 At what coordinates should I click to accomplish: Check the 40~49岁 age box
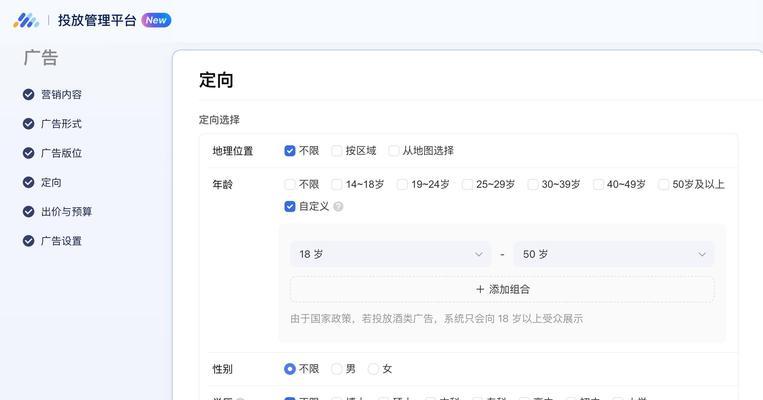598,184
